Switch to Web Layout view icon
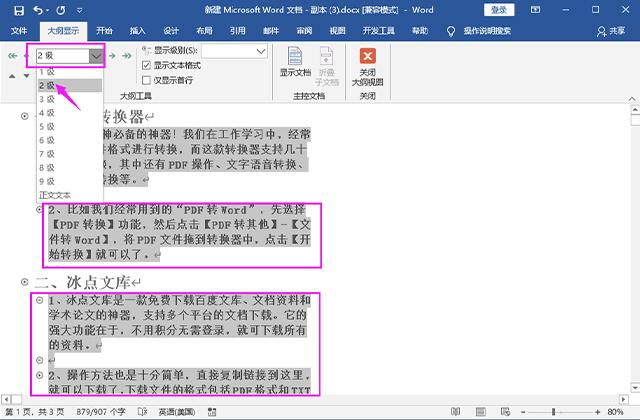Screen dimensions: 640x420 [x=505, y=412]
